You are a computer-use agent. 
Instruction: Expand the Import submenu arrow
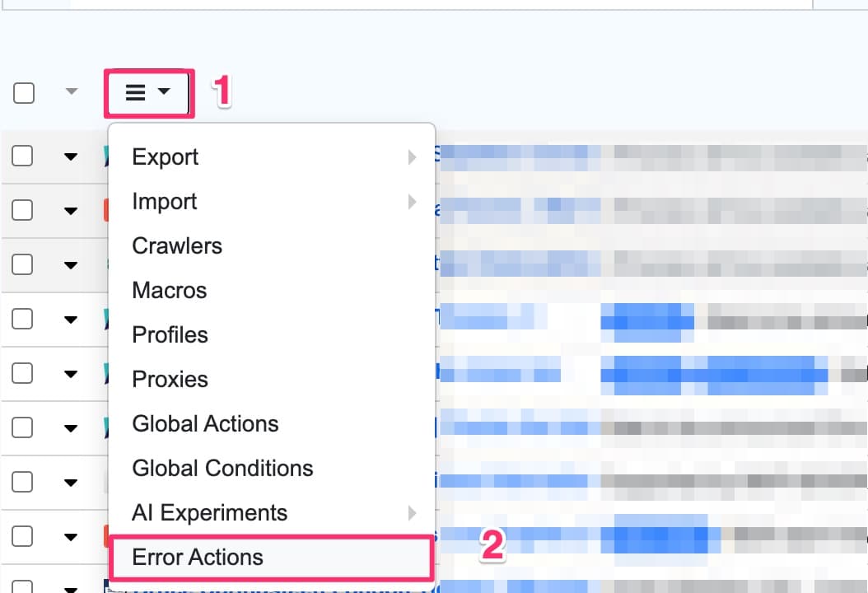click(413, 201)
